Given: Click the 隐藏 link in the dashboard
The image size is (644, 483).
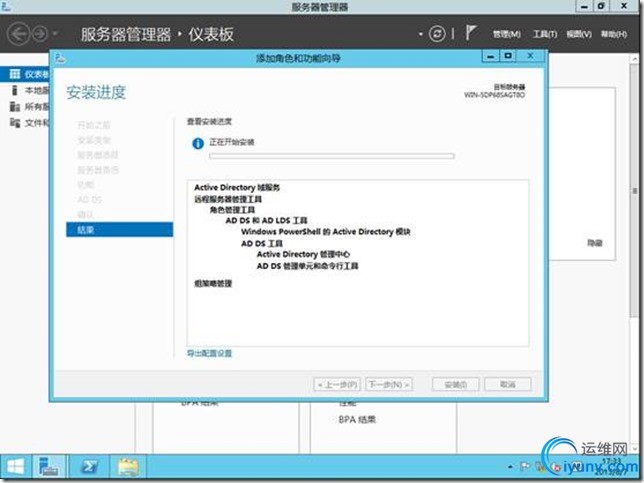Looking at the screenshot, I should pos(595,243).
